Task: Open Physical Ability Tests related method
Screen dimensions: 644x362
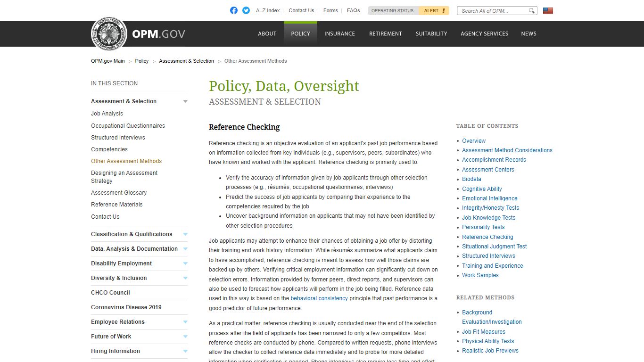Action: [488, 341]
